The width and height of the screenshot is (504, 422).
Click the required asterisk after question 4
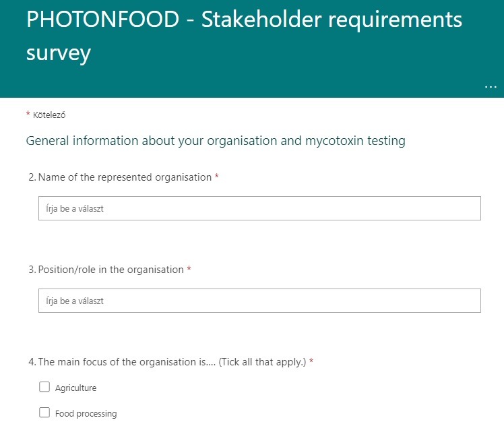click(311, 361)
